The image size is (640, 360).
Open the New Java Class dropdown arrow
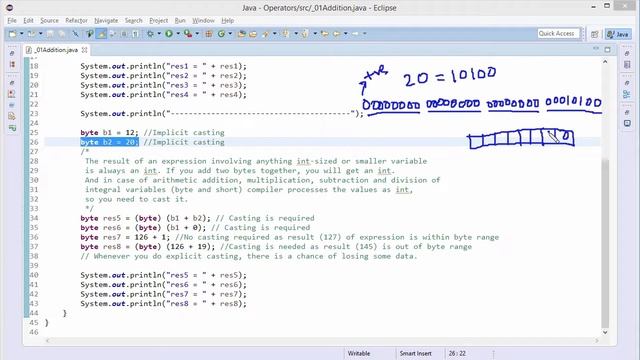[230, 34]
